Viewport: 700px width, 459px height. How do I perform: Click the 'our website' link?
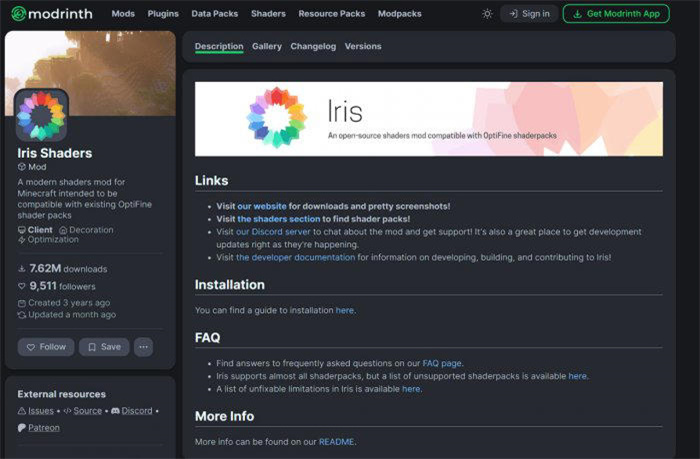point(262,206)
